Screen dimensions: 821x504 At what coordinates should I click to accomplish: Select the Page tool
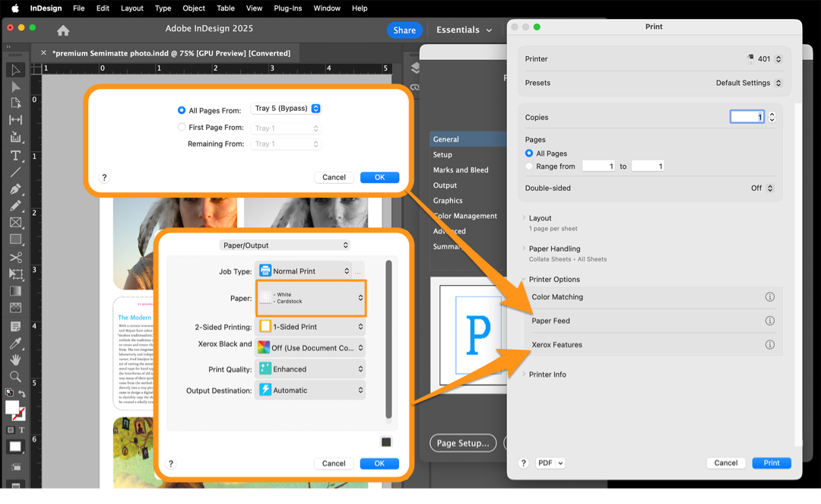pos(16,103)
